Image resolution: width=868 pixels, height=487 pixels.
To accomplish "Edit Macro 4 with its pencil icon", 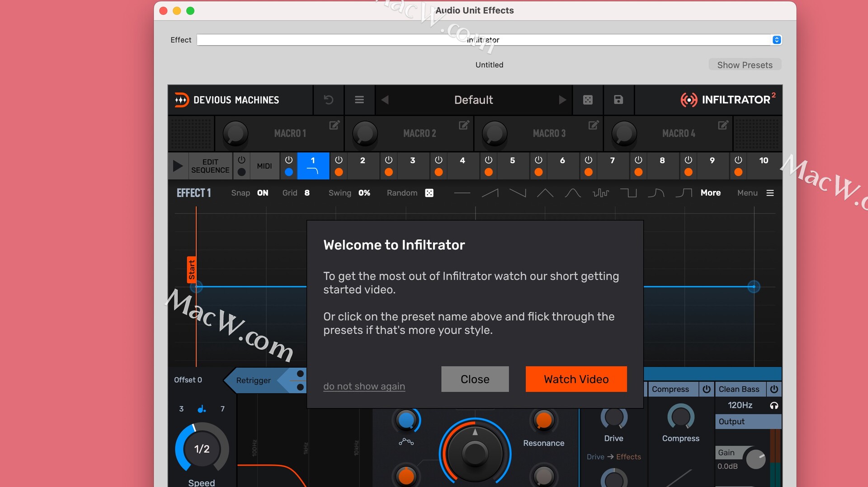I will coord(723,125).
